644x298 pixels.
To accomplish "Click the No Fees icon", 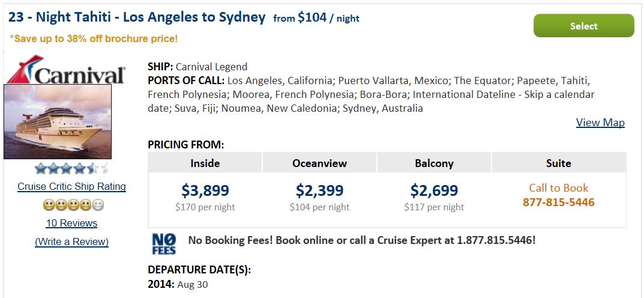I will [x=164, y=243].
